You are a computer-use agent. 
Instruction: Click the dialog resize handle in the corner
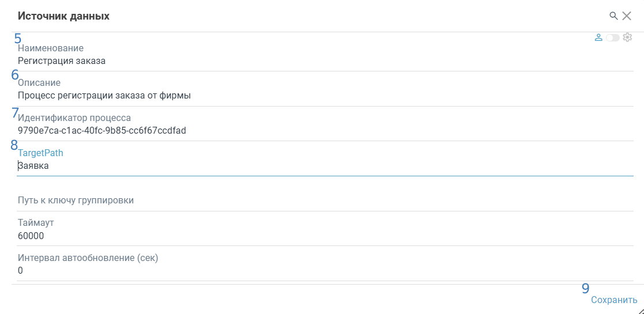click(x=639, y=309)
